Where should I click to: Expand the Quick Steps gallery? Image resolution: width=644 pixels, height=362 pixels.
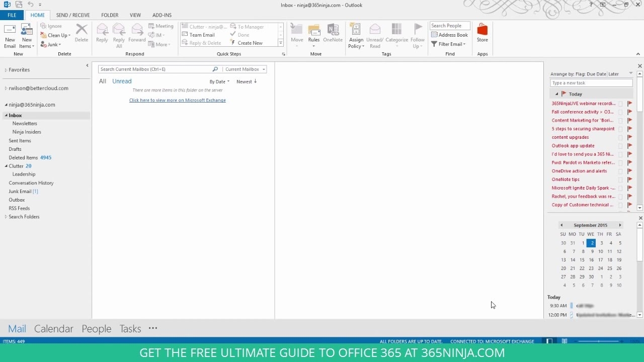[x=281, y=43]
